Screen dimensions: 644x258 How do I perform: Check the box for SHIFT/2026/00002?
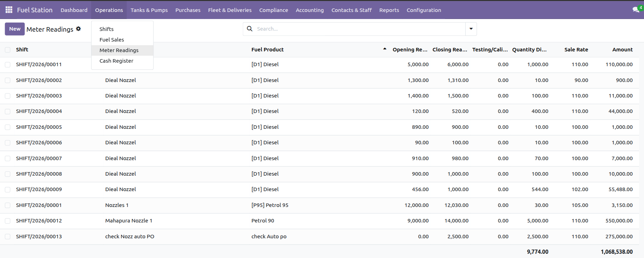(x=7, y=80)
